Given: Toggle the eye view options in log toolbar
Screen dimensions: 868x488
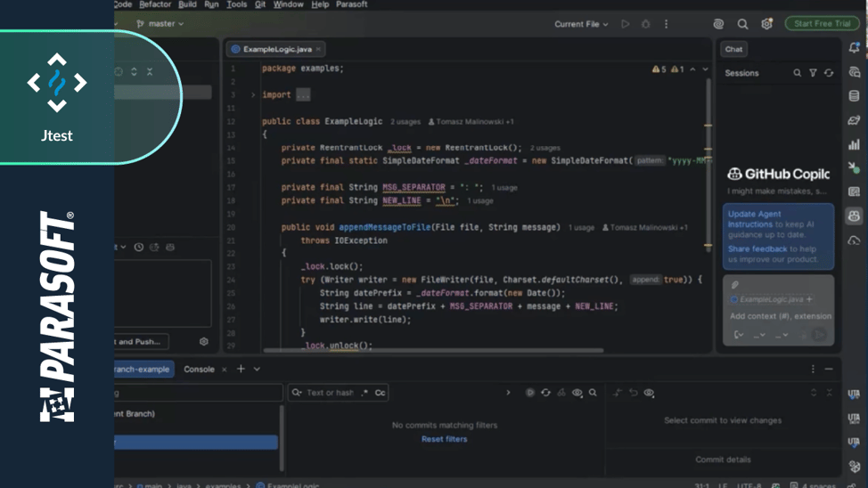Looking at the screenshot, I should [x=577, y=393].
